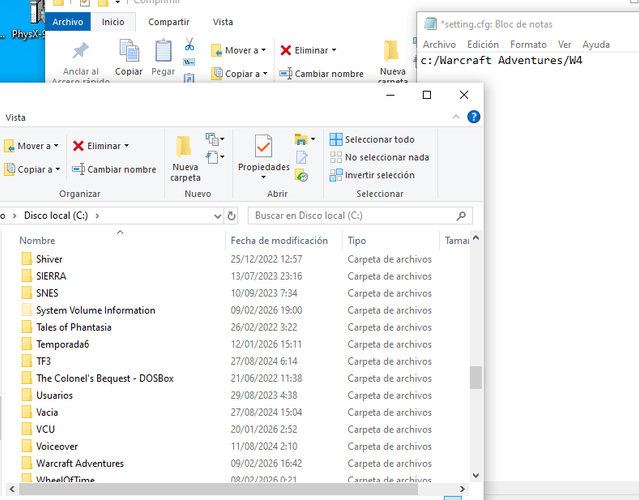Expand chevron after Disco local (C:) in path
Viewport: 639px width, 500px height.
pyautogui.click(x=97, y=216)
